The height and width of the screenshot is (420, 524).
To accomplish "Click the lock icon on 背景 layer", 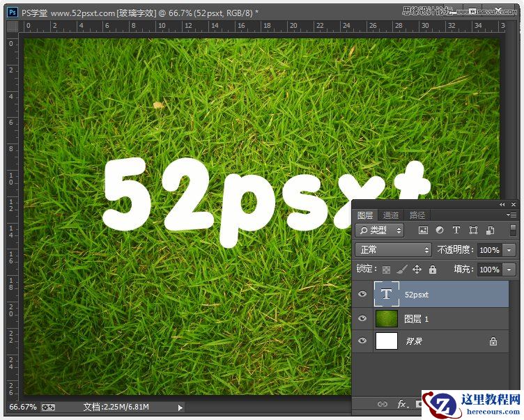I will pos(493,341).
